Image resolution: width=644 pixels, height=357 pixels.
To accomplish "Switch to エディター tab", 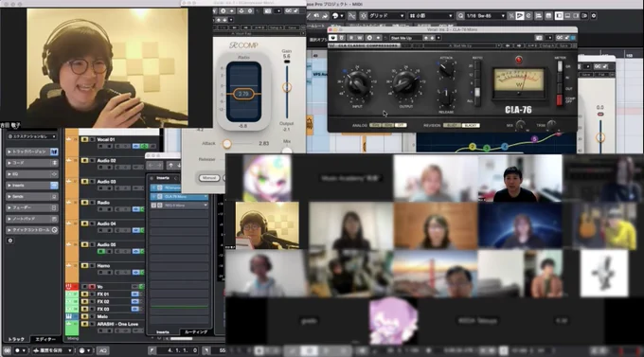I will pyautogui.click(x=45, y=339).
